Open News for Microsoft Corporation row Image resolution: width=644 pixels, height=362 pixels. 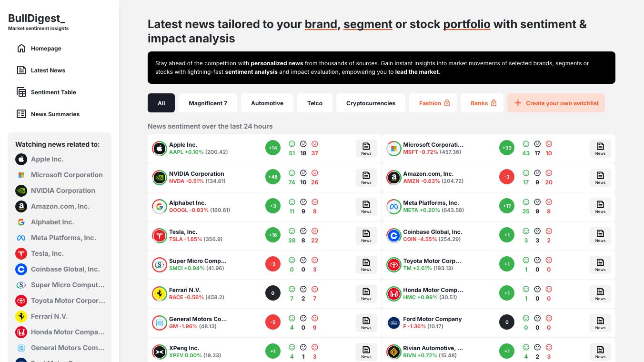(x=600, y=149)
